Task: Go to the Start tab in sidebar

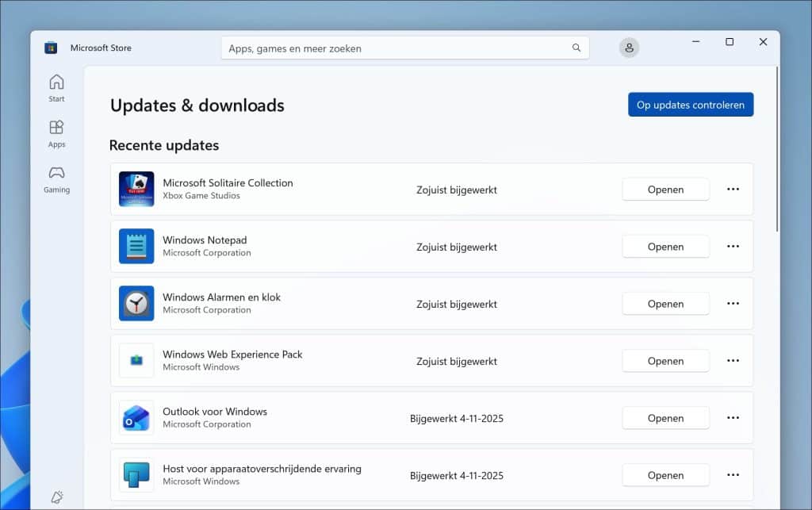Action: click(x=56, y=88)
